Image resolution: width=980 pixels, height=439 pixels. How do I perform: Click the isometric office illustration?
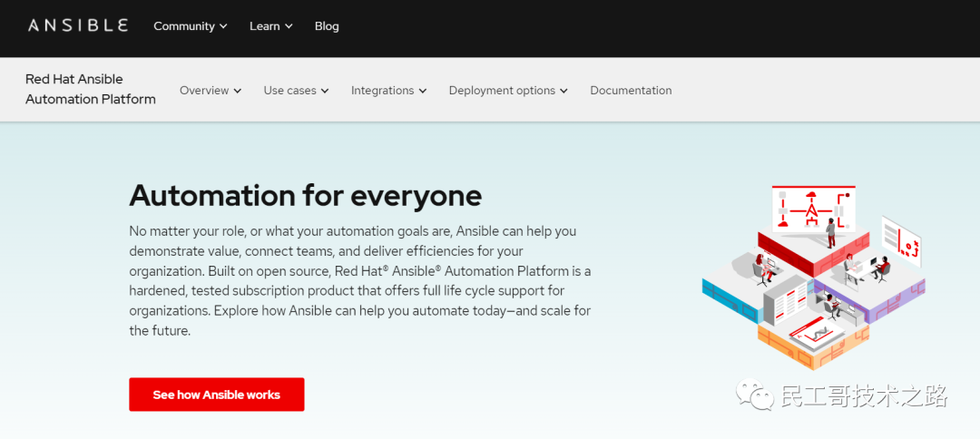tap(813, 278)
